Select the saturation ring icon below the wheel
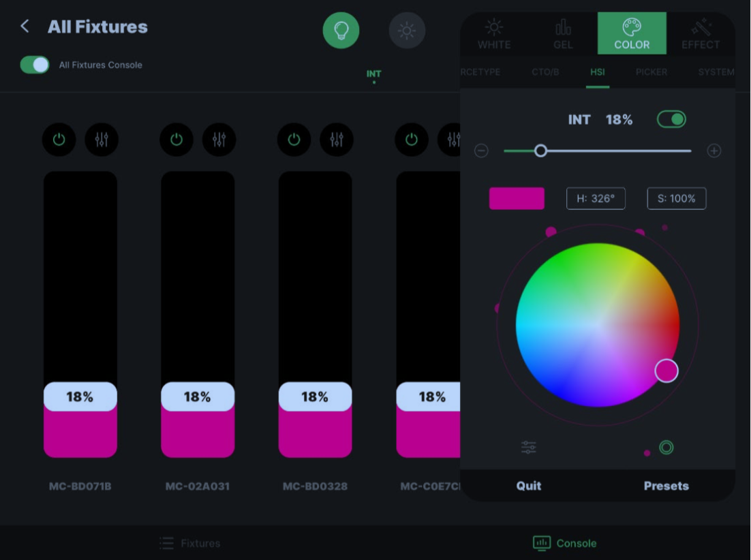The height and width of the screenshot is (560, 751). tap(666, 446)
